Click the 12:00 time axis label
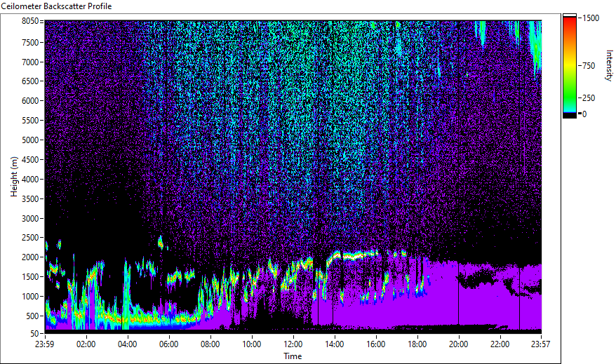Screen dimensions: 616x364 click(293, 344)
